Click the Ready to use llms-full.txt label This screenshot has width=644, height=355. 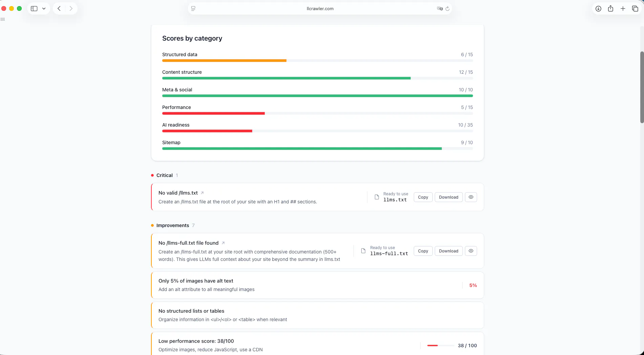click(x=389, y=251)
